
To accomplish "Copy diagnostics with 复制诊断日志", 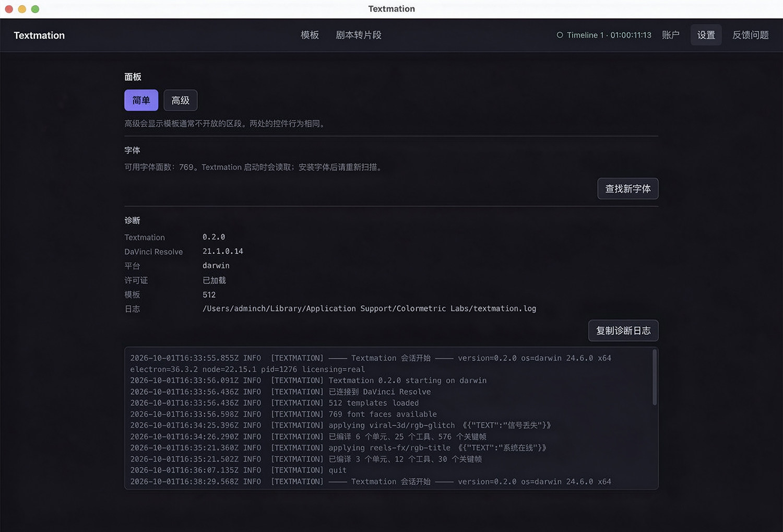I will point(623,330).
